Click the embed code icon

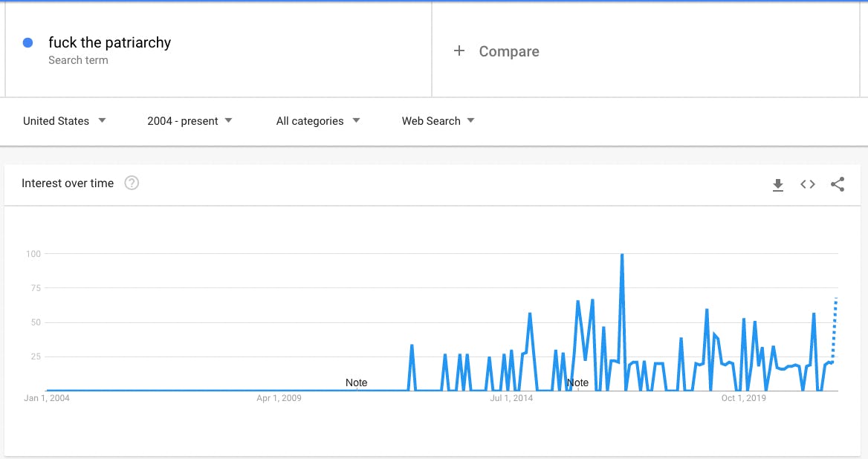(x=808, y=184)
